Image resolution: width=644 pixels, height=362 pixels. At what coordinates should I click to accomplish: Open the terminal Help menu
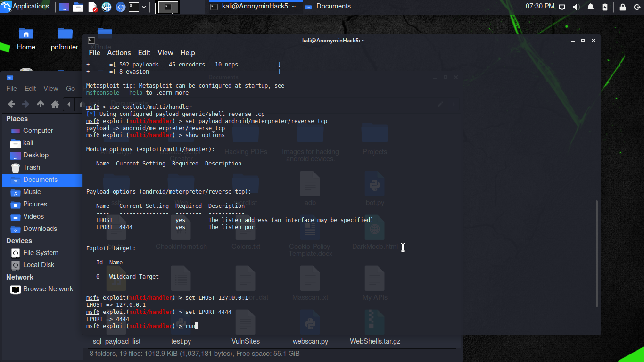pos(188,53)
